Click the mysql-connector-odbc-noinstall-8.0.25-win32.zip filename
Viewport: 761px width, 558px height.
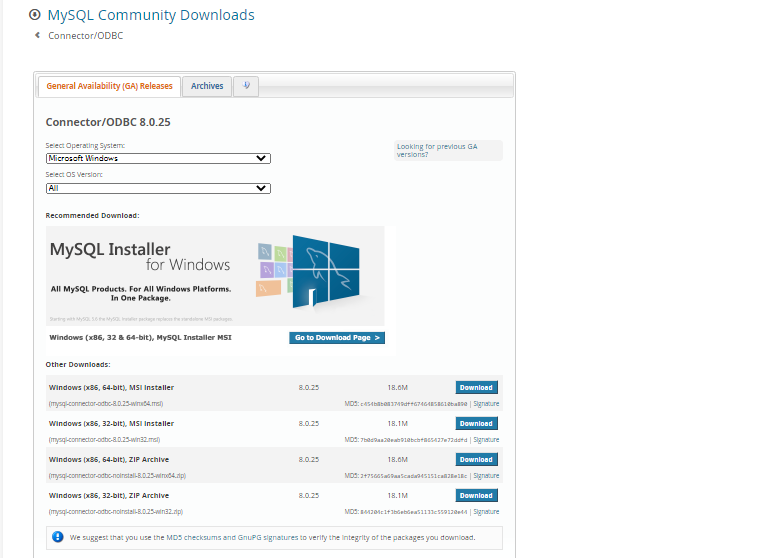[x=116, y=511]
